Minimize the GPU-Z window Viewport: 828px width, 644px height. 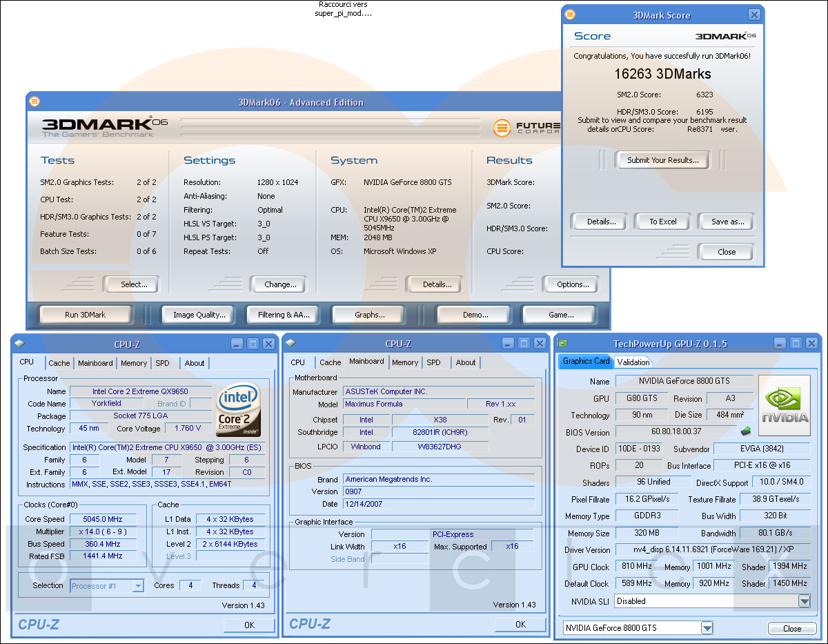[780, 343]
